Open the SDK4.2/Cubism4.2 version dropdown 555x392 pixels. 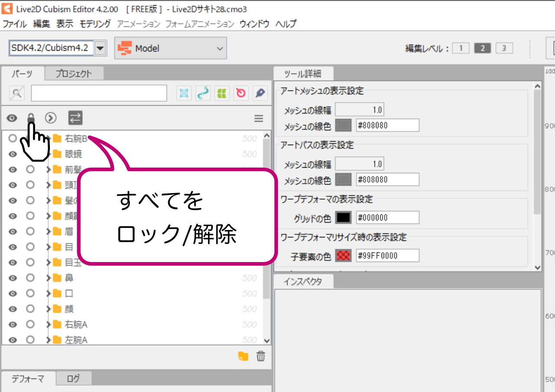[100, 48]
